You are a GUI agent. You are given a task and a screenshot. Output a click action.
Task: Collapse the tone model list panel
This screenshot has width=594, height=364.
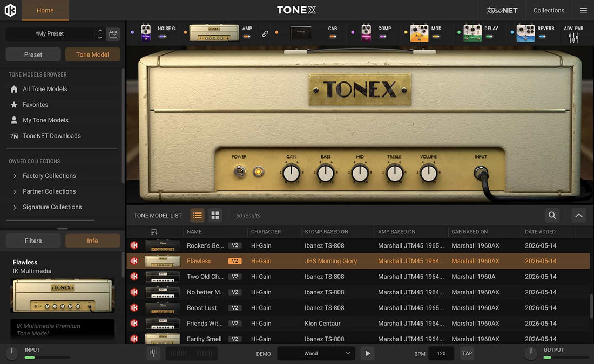click(578, 215)
